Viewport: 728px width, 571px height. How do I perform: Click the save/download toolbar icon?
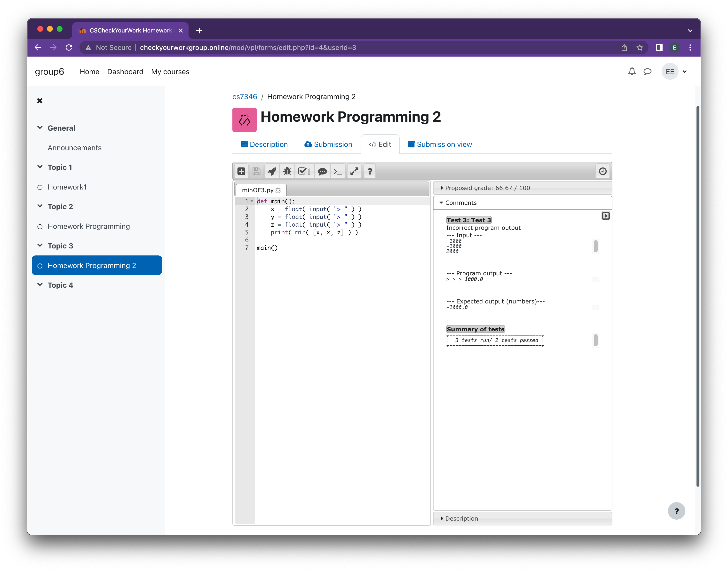click(x=256, y=171)
